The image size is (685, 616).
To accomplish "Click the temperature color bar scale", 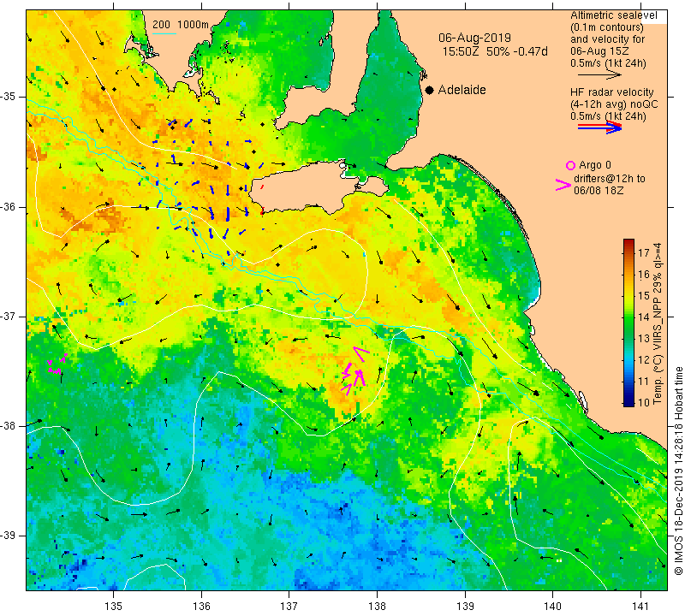I will click(x=628, y=323).
